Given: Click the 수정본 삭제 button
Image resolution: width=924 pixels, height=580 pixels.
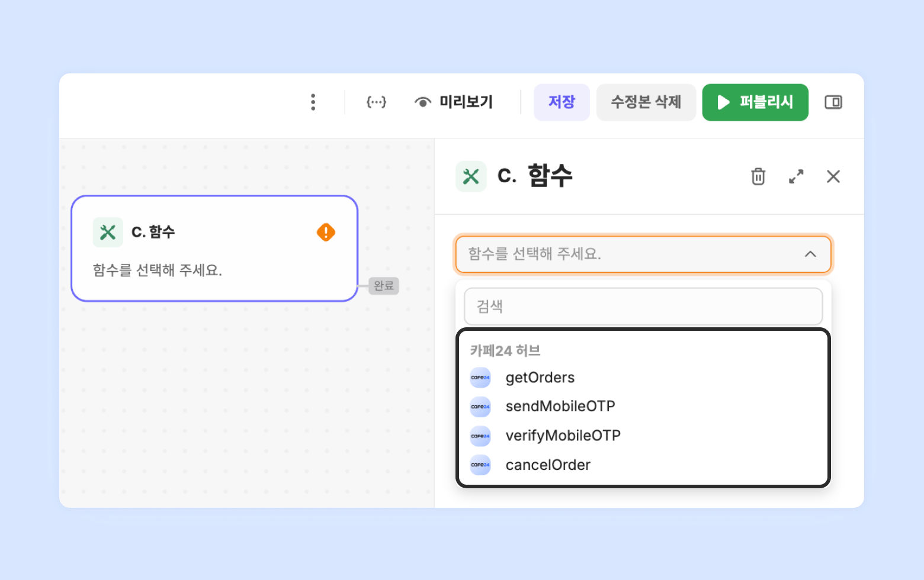Looking at the screenshot, I should (646, 102).
